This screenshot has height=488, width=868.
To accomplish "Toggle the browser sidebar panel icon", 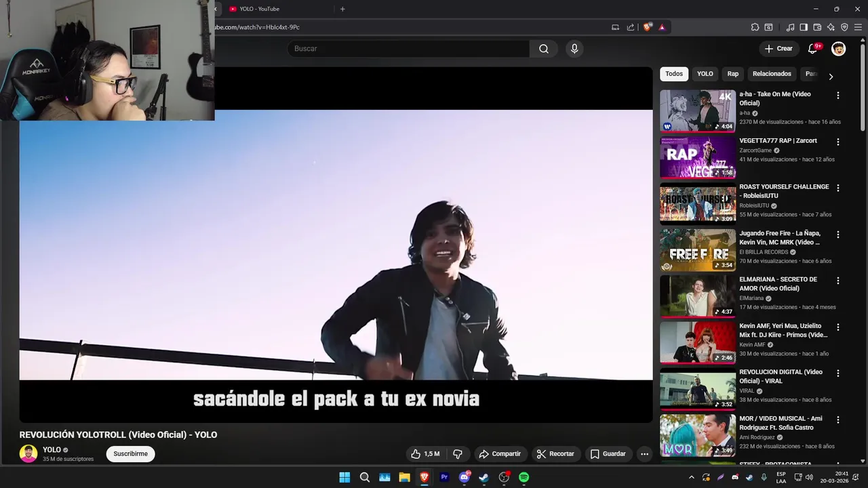I will [x=804, y=27].
